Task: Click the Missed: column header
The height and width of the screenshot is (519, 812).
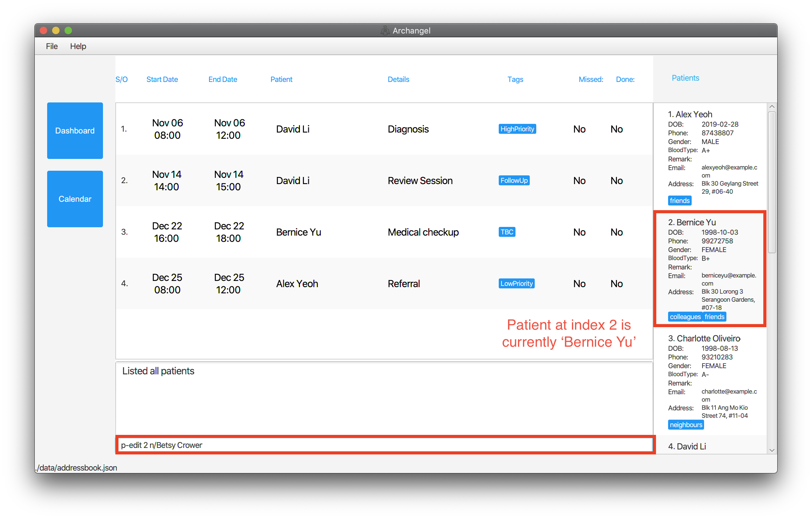Action: (591, 79)
